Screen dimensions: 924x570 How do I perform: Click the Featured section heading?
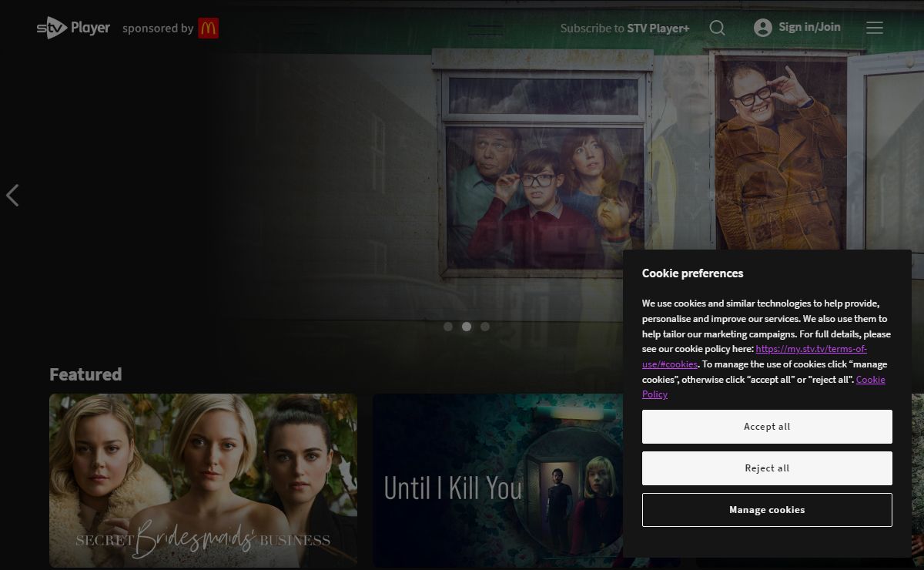coord(85,374)
